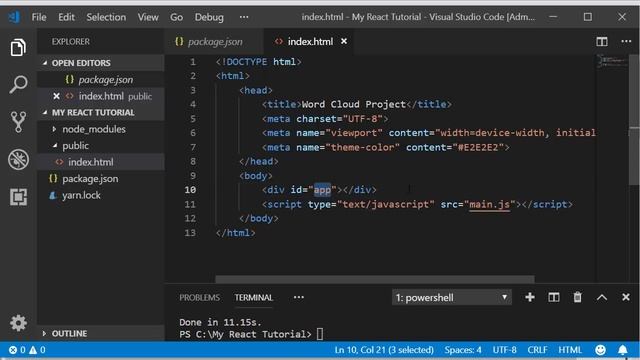Click line number 13 in gutter
640x360 pixels.
190,233
